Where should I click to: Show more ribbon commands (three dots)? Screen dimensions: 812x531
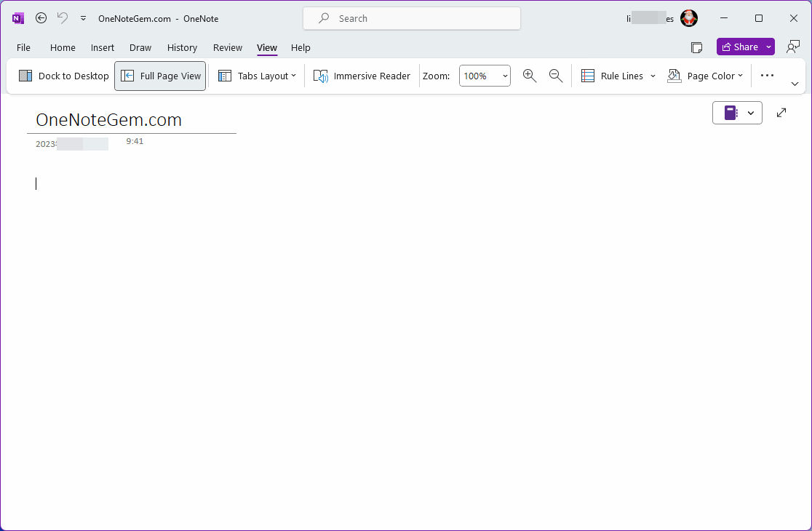pos(767,76)
